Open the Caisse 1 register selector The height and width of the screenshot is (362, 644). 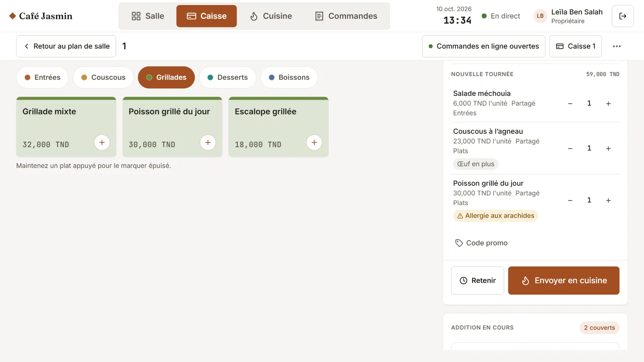(x=576, y=46)
